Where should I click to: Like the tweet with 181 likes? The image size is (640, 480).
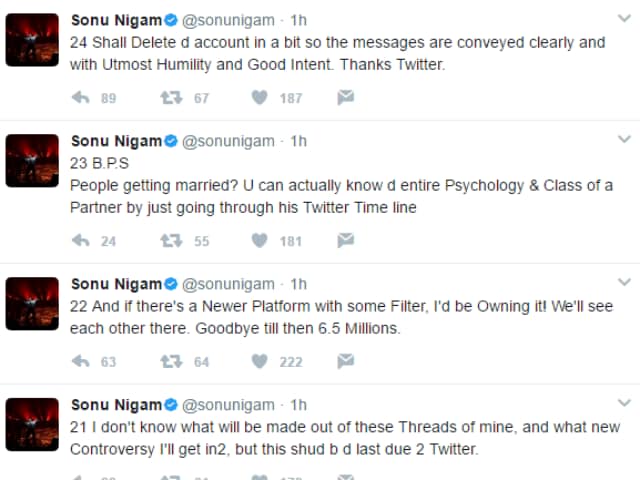point(259,240)
